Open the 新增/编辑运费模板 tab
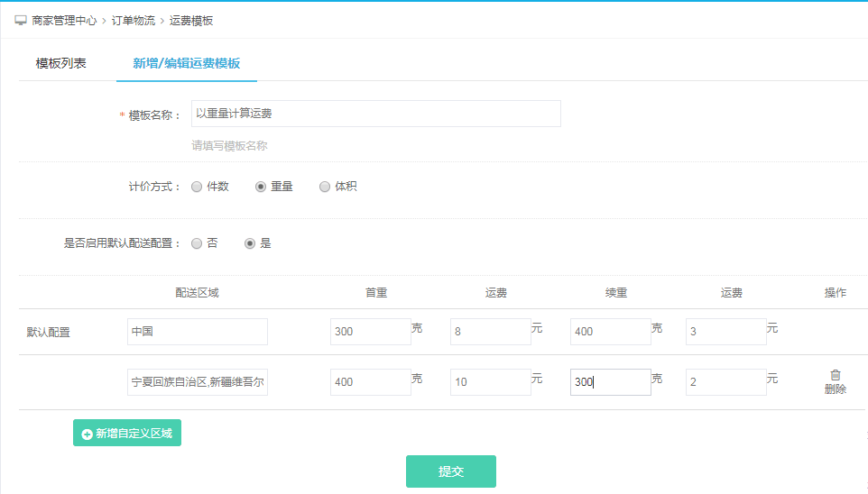Viewport: 868px width, 494px height. coord(187,63)
